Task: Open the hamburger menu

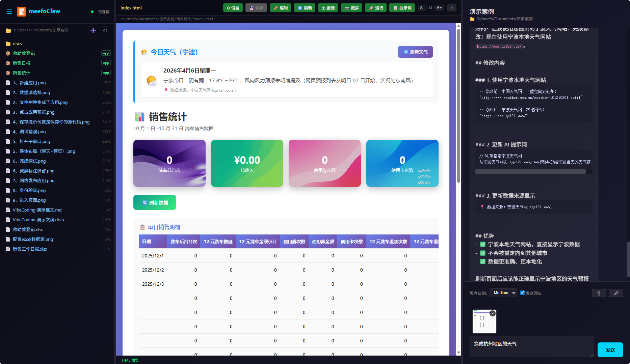Action: tap(9, 11)
